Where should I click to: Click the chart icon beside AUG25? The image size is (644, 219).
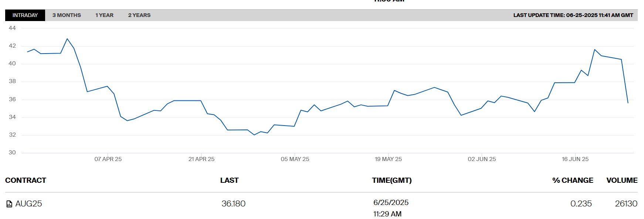(9, 204)
